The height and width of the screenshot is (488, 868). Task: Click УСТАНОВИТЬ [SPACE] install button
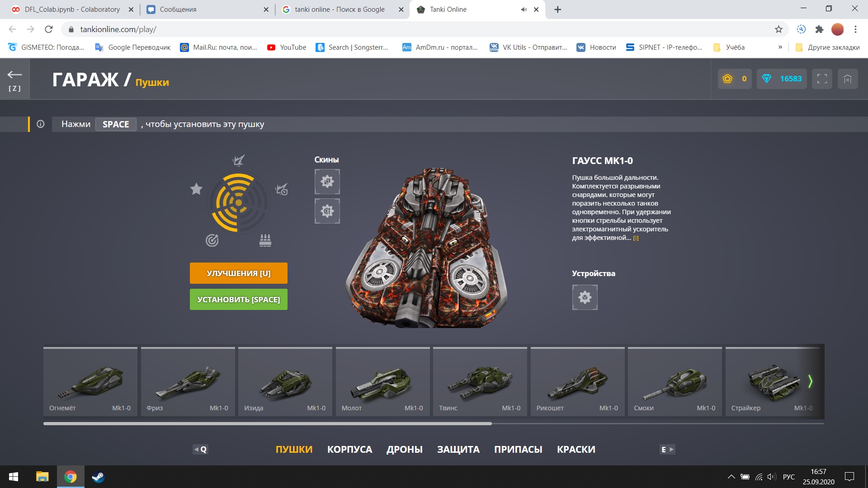pos(239,300)
